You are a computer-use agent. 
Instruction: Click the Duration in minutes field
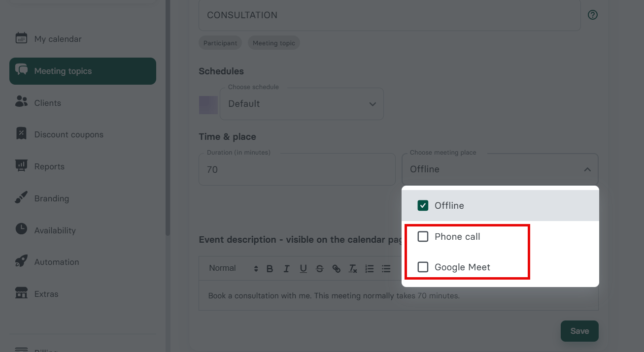click(297, 170)
